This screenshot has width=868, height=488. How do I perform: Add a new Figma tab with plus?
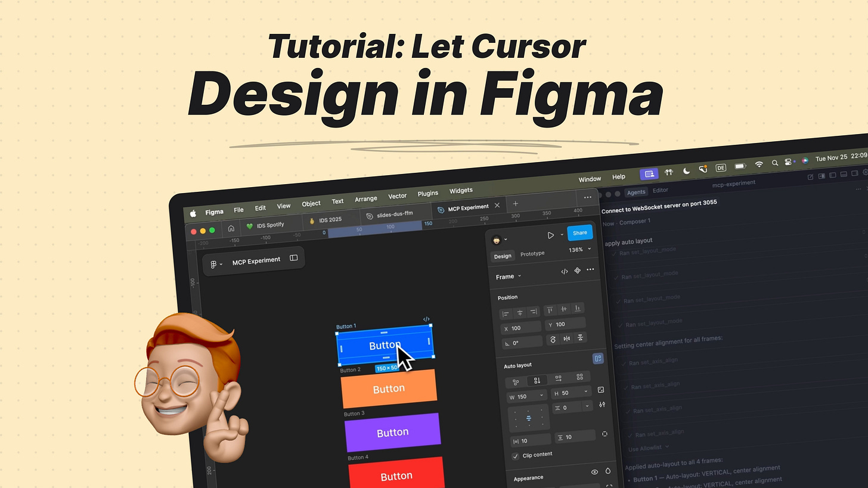tap(516, 204)
